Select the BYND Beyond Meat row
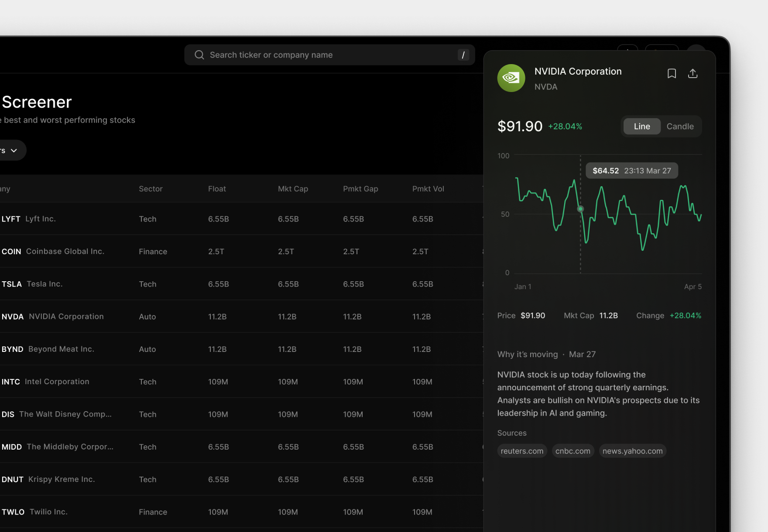 pos(241,349)
